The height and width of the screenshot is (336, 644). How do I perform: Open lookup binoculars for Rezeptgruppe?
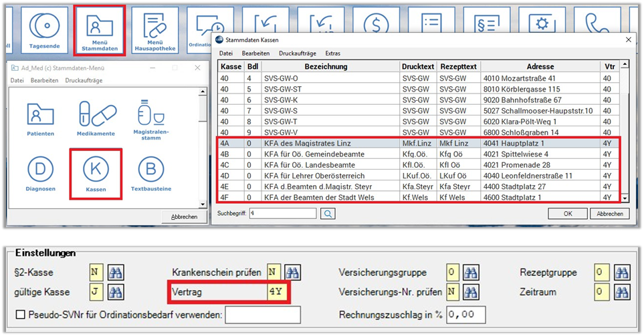(x=623, y=273)
